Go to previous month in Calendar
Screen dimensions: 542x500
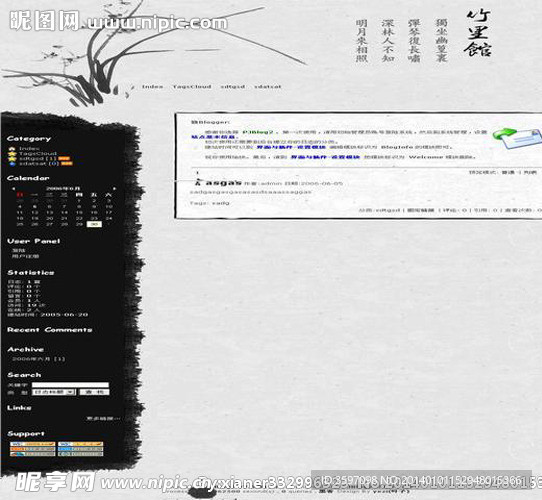[x=13, y=189]
